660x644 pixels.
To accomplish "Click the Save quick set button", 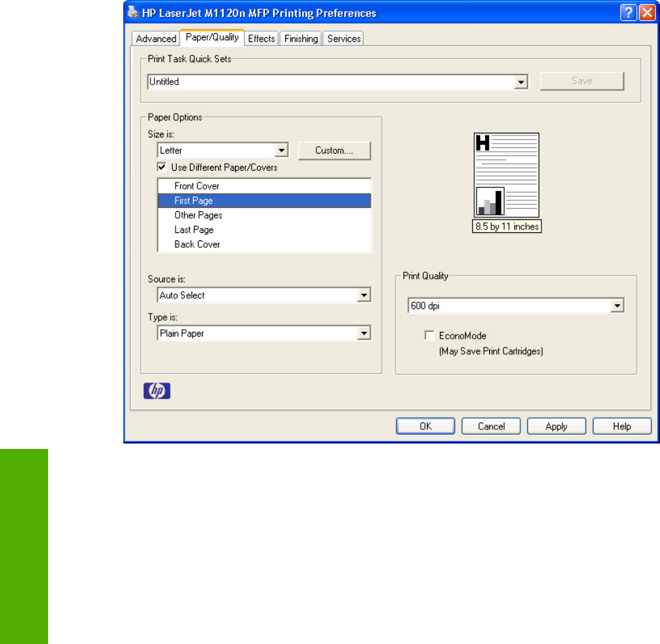I will pos(581,81).
